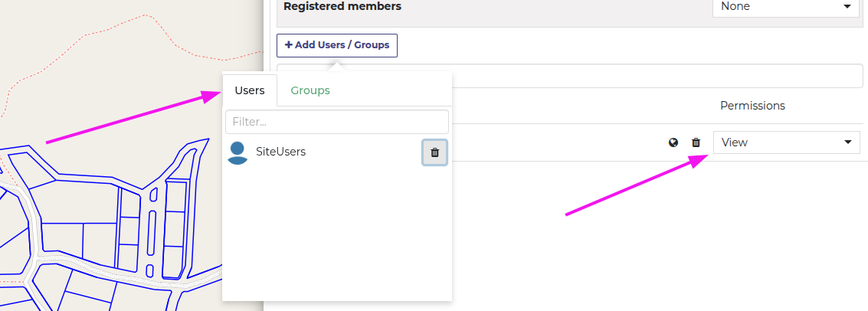Switch to the Groups tab

310,90
